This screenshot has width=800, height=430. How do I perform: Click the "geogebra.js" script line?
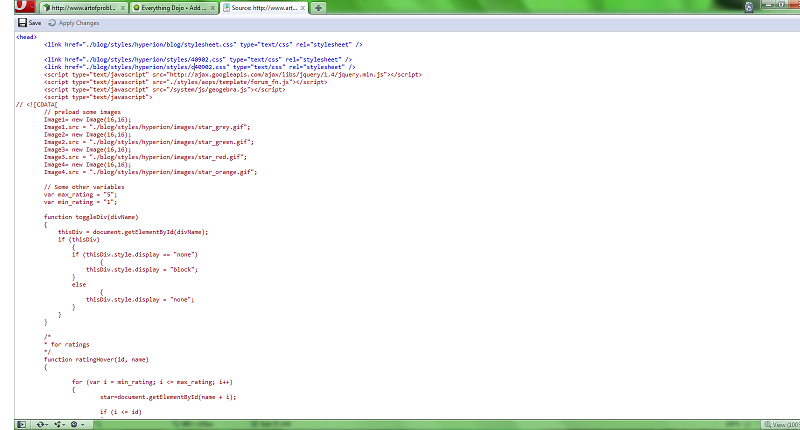point(164,89)
